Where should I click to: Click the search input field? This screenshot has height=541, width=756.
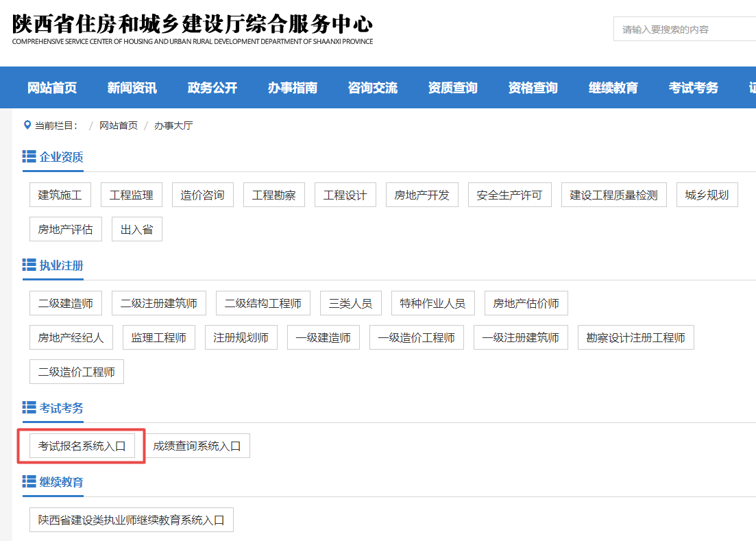(x=685, y=29)
